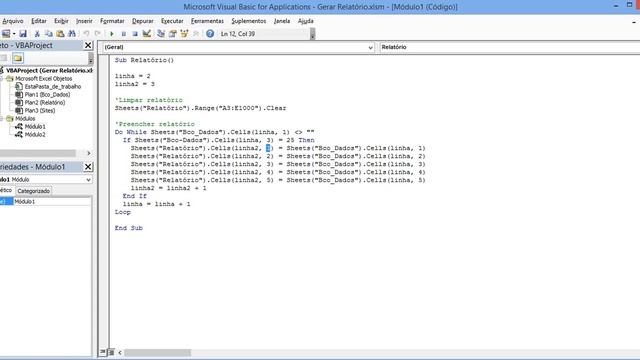Open Find with the binoculars icon
This screenshot has height=360, width=640.
[72, 34]
